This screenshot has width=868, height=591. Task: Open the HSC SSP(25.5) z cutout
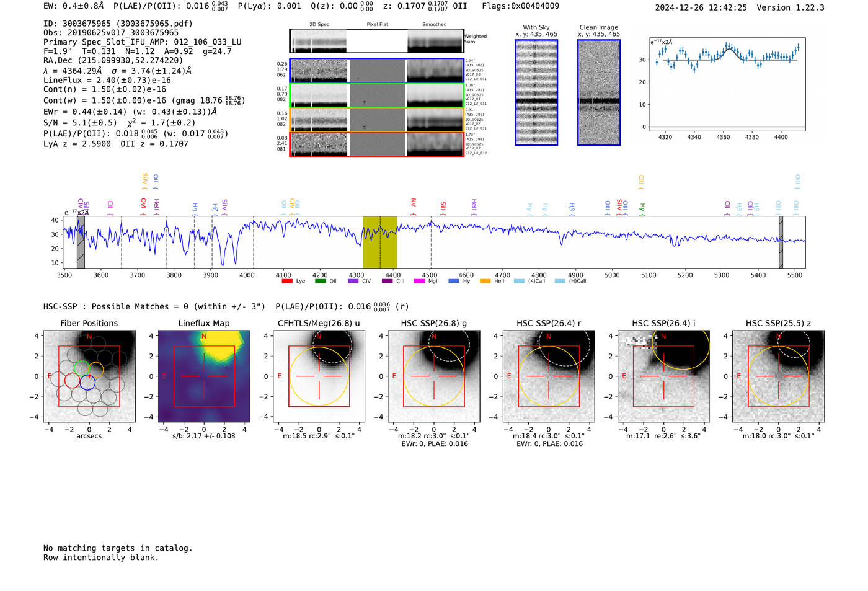(x=779, y=376)
